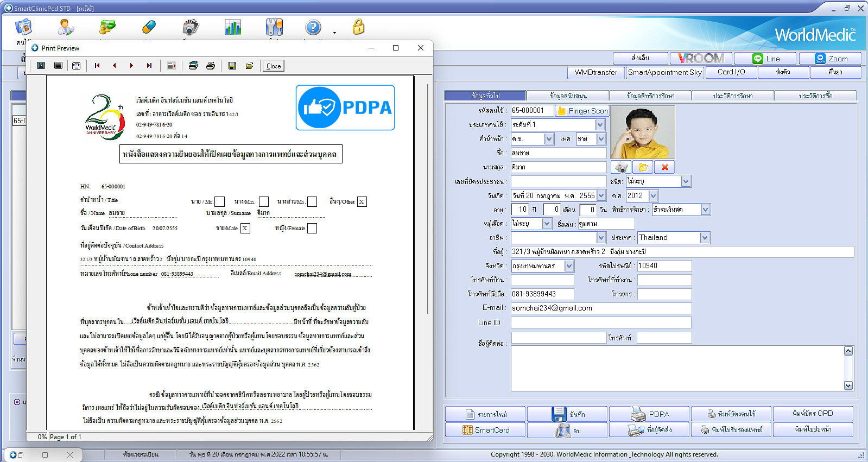Browse patient photo with folder button
The width and height of the screenshot is (868, 462).
click(x=643, y=167)
